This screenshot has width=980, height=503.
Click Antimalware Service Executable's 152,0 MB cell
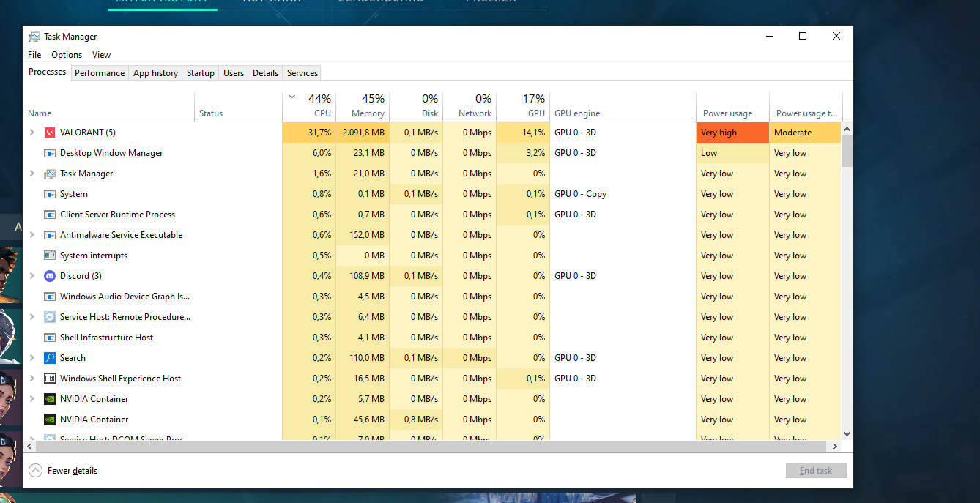363,235
